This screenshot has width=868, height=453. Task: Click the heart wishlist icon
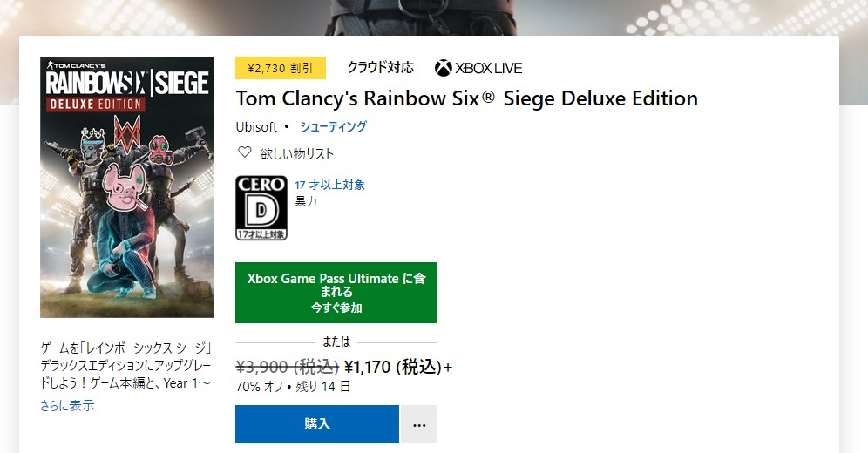(245, 153)
